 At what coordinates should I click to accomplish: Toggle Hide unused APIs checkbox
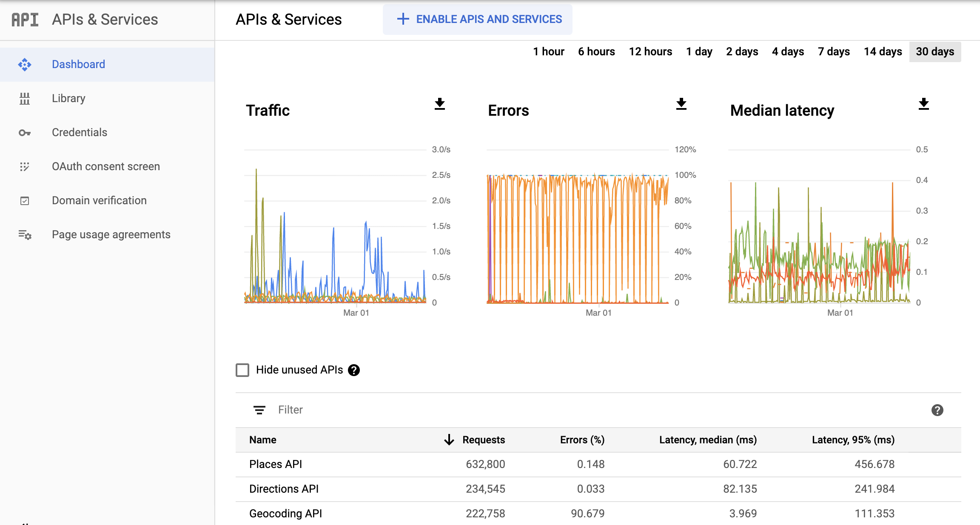click(x=243, y=370)
